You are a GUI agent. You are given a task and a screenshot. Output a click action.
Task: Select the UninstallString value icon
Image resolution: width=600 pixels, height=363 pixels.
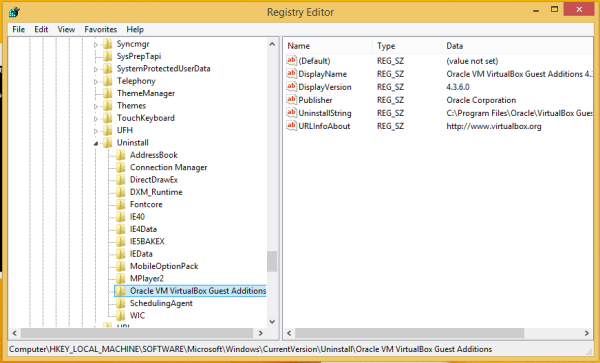coord(292,113)
